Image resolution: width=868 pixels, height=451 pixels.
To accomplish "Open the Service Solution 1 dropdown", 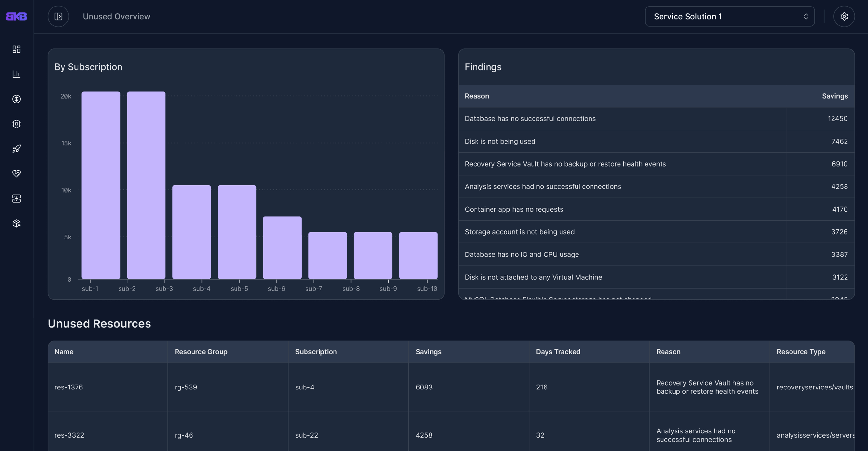I will tap(730, 16).
